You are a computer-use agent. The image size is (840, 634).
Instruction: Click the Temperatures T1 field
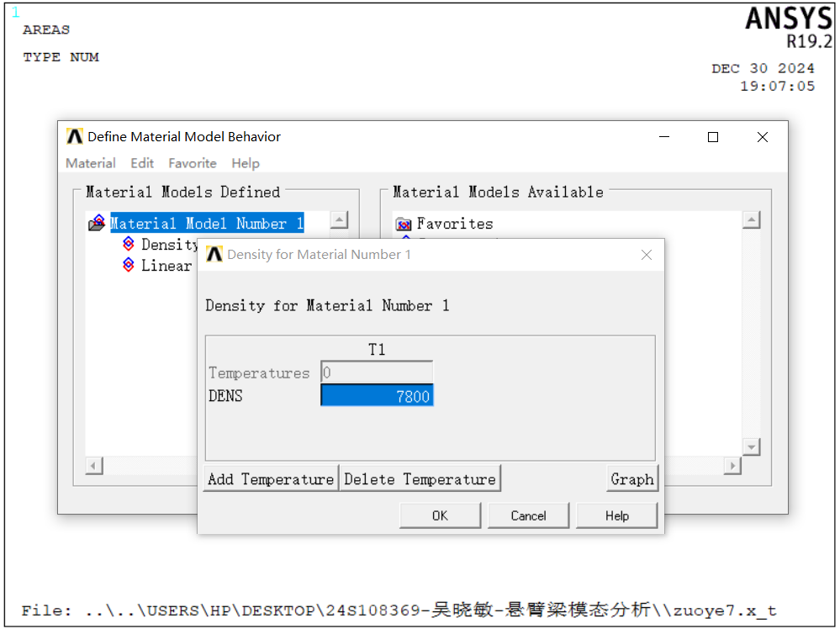[x=377, y=372]
